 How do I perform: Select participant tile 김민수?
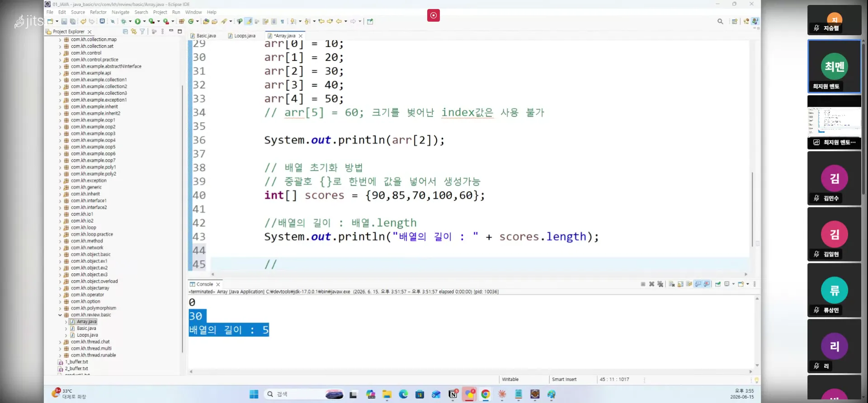pyautogui.click(x=834, y=178)
